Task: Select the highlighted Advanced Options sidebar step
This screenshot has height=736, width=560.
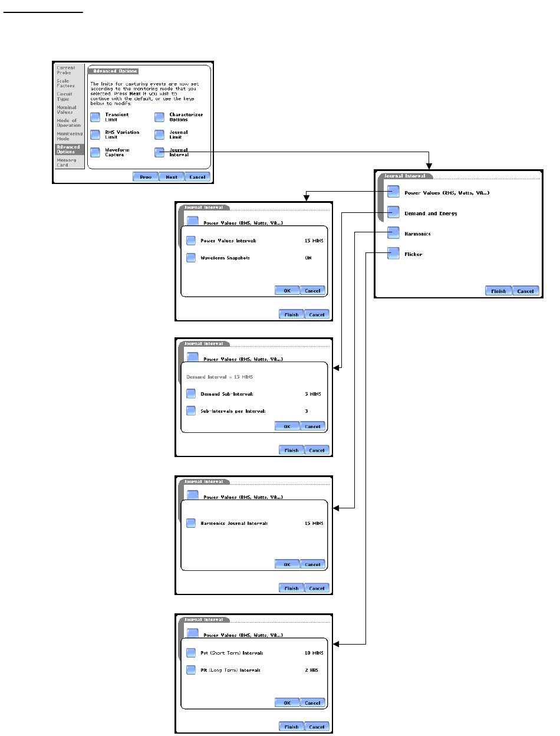Action: point(69,149)
